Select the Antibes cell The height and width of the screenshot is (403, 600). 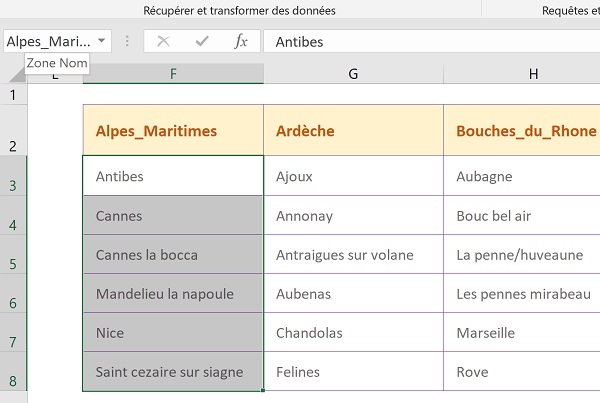tap(173, 176)
